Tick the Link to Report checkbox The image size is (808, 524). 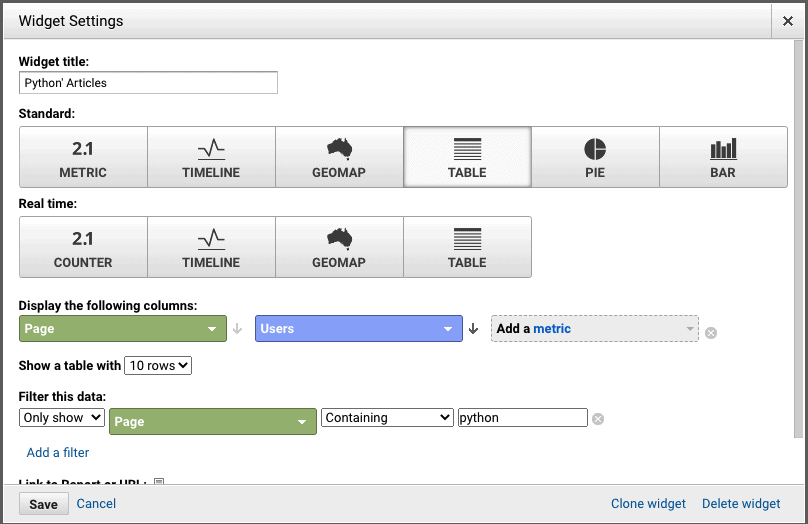(x=159, y=482)
